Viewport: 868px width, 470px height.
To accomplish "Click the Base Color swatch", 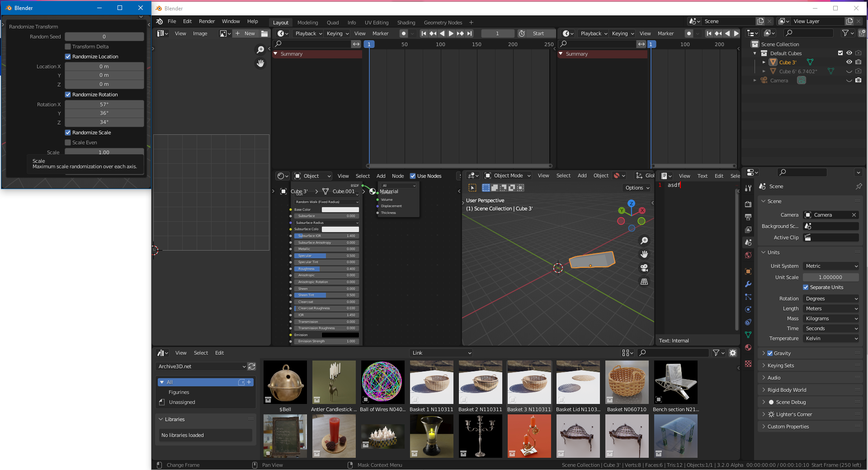I will (x=340, y=210).
